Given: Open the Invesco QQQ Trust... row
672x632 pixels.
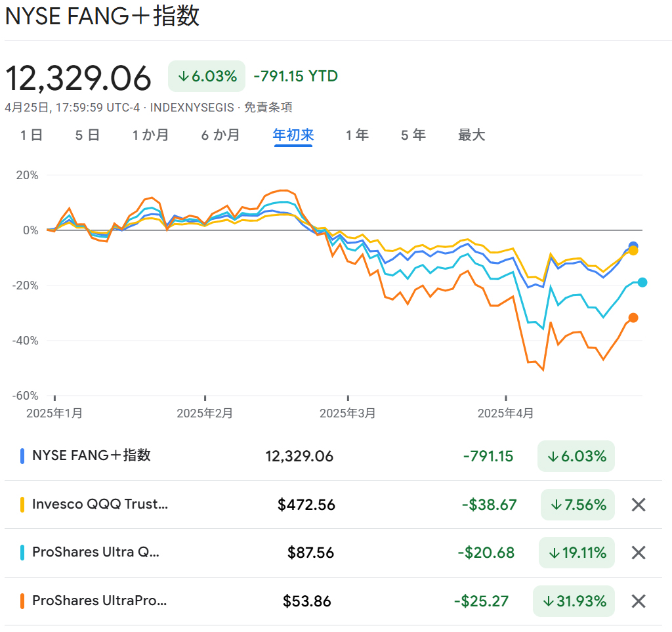Looking at the screenshot, I should tap(333, 505).
